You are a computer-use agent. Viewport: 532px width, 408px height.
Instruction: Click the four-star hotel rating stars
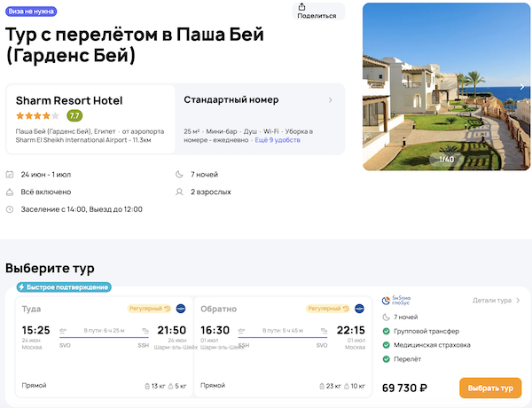[x=37, y=116]
